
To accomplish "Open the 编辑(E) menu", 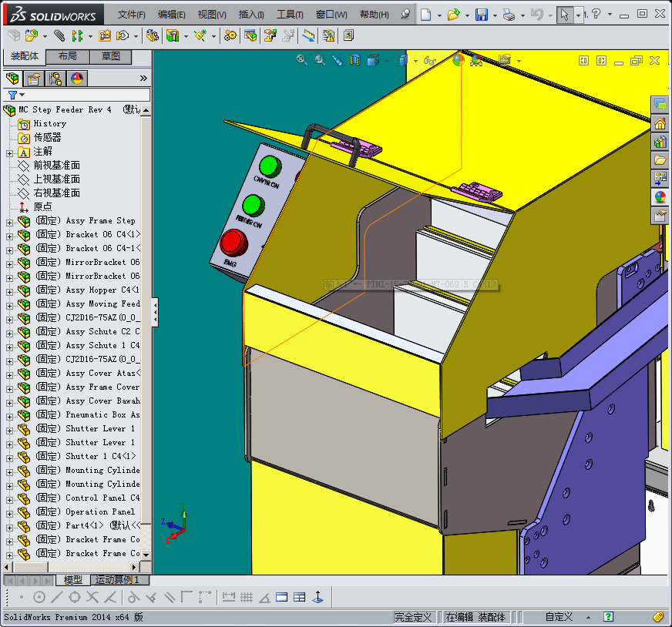I will 171,15.
